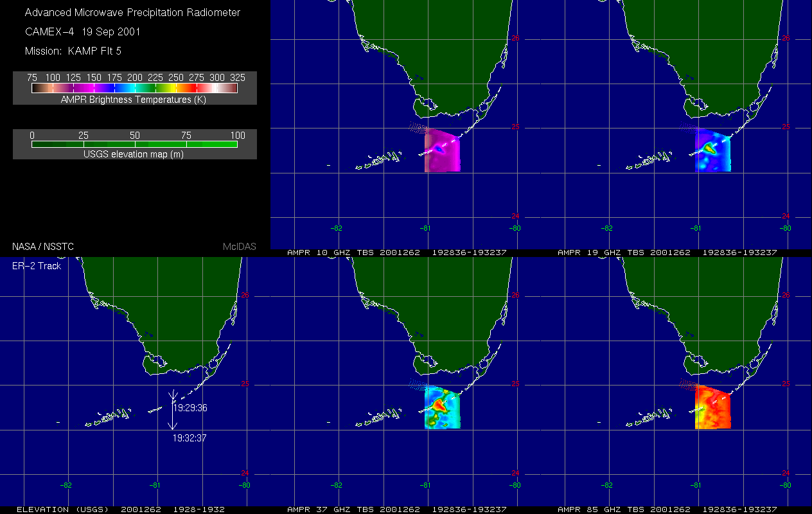Click the AMPR Brightness Temperatures color bar
The width and height of the screenshot is (812, 514).
pos(134,88)
